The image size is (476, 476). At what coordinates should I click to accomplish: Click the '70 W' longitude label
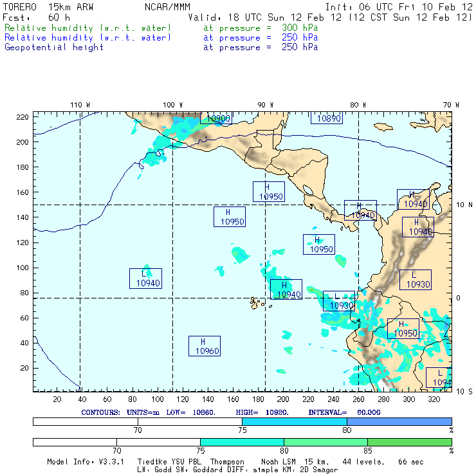451,105
